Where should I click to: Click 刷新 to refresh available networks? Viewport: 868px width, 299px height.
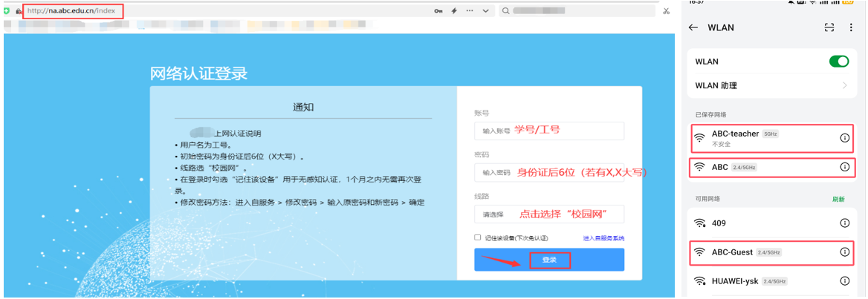click(838, 199)
